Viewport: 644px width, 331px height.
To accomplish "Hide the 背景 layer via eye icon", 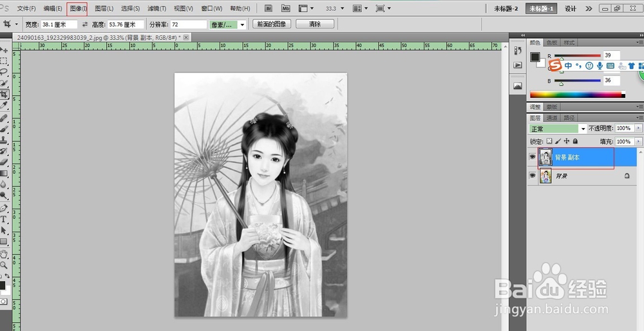I will pos(533,175).
